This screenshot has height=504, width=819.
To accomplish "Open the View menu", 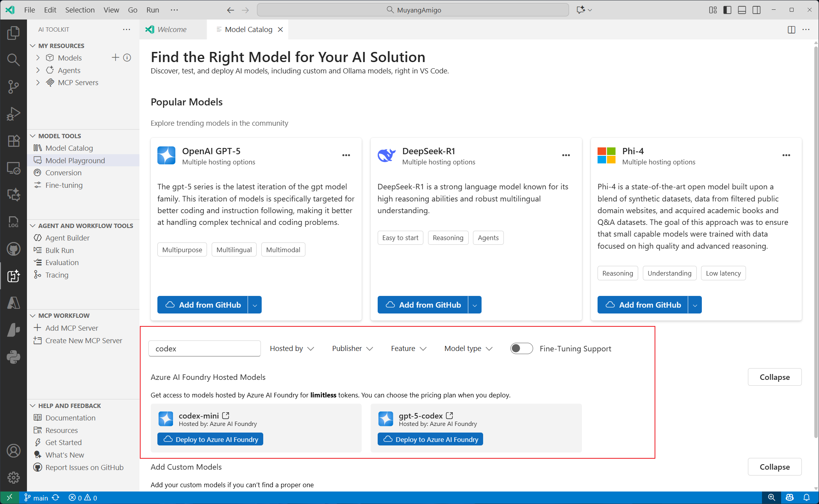I will click(111, 10).
